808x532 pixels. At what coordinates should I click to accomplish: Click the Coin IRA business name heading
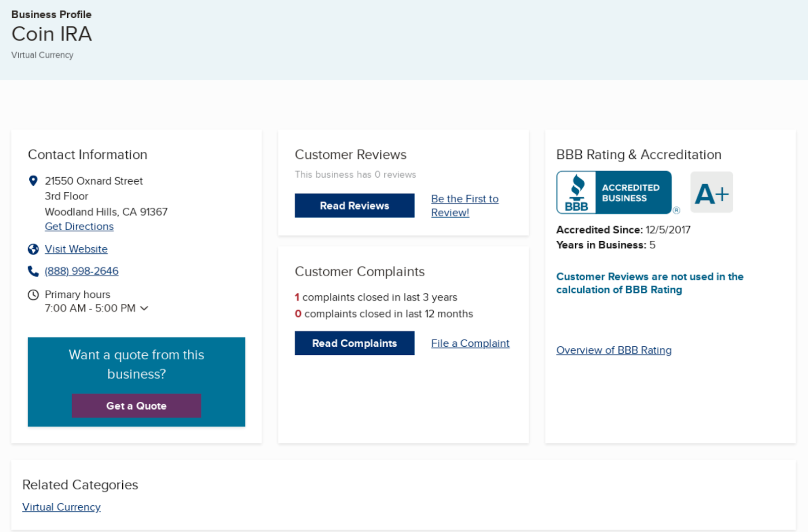pos(52,34)
